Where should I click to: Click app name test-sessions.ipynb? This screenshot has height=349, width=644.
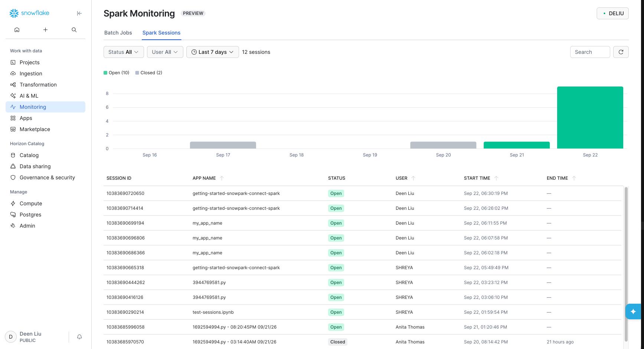pyautogui.click(x=213, y=312)
